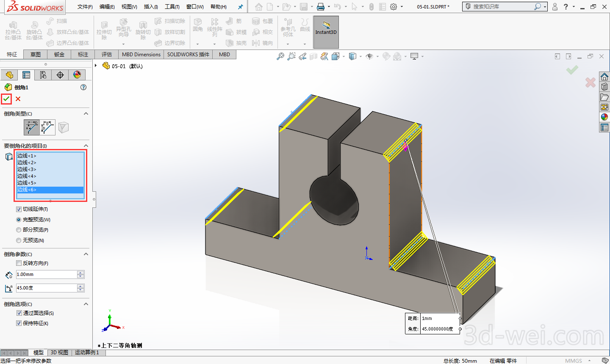This screenshot has height=364, width=610.
Task: Cancel chamfer with the red X icon
Action: (18, 99)
